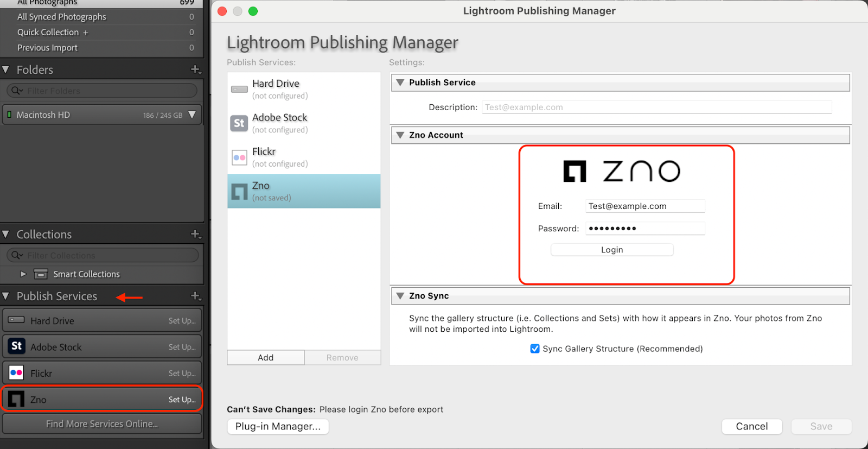Click the Macintosh HD green volume indicator

point(9,115)
